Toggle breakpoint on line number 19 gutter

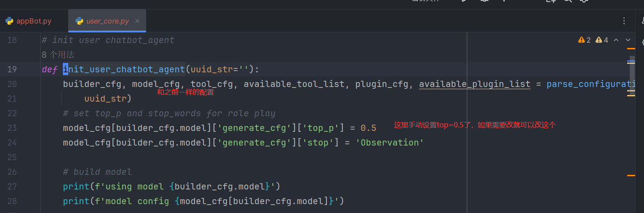tap(12, 69)
